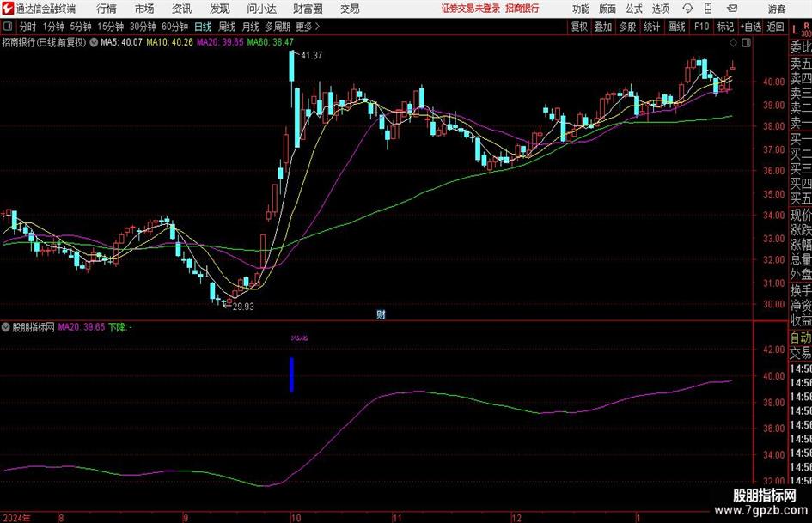
Task: Select the 日线 daily chart tab
Action: pyautogui.click(x=203, y=27)
